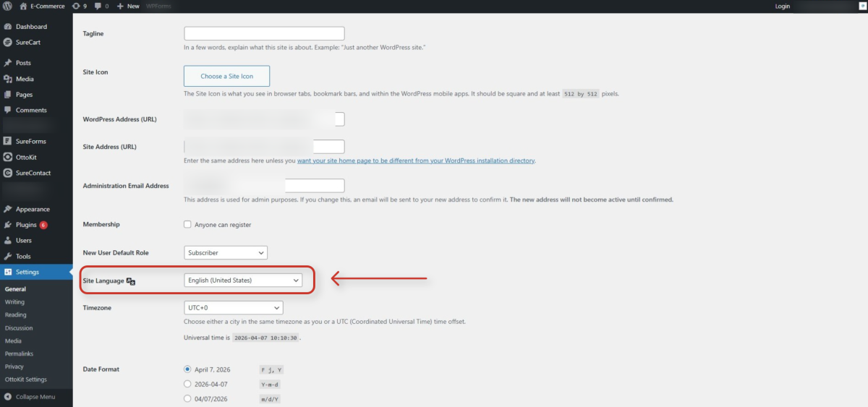Open the comments bubble in admin bar
Image resolution: width=868 pixels, height=407 pixels.
(x=98, y=6)
